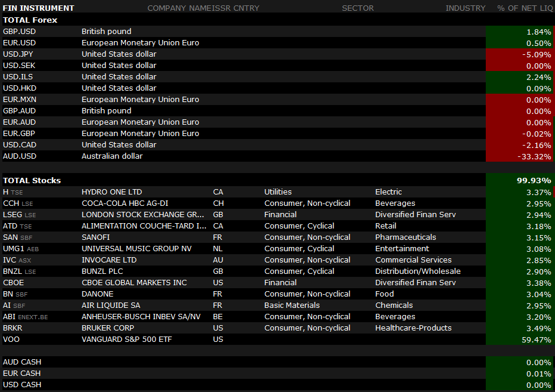Click the -33.32% value for AUD.USD
This screenshot has height=392, width=555.
[x=534, y=156]
